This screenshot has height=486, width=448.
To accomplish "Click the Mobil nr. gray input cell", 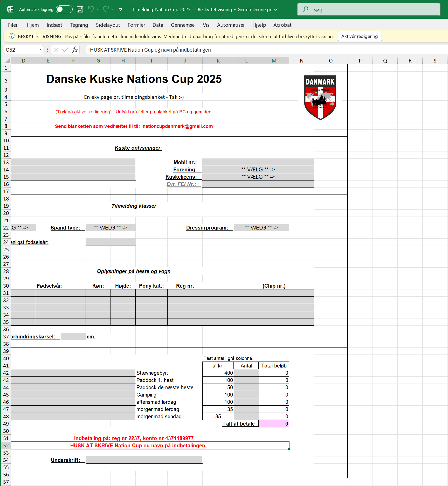I will pyautogui.click(x=258, y=162).
